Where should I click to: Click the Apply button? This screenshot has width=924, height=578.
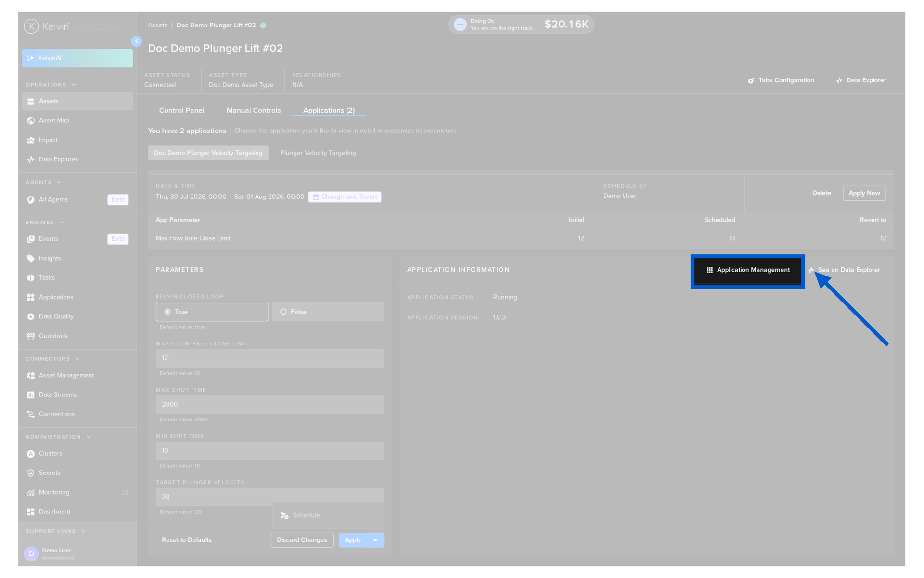(x=353, y=540)
